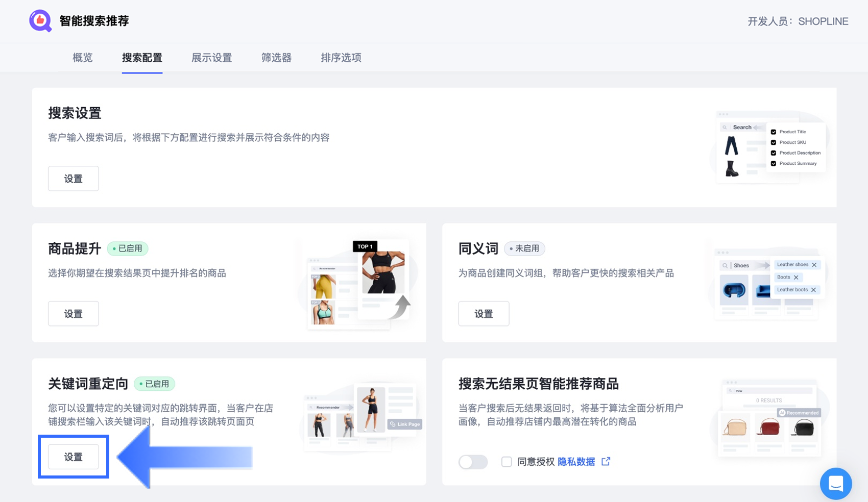This screenshot has width=868, height=502.
Task: Click the 商品提升 TOP 1 illustration
Action: [x=359, y=285]
